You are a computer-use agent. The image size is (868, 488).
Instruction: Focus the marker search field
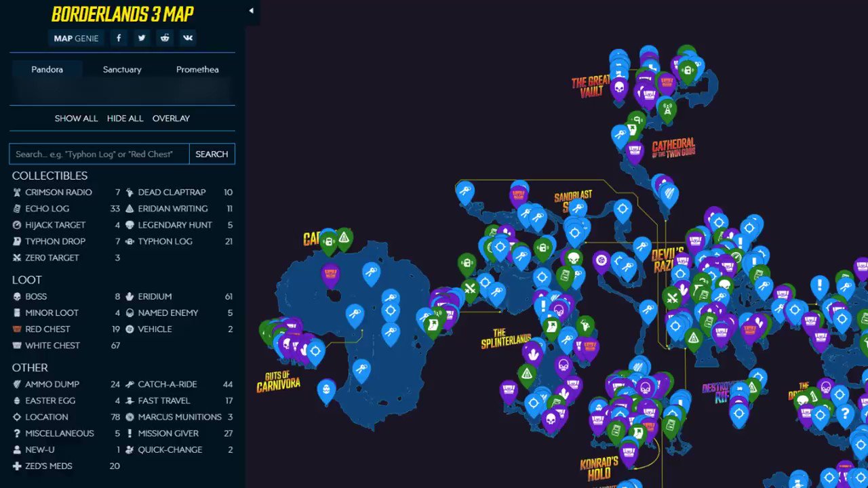pyautogui.click(x=99, y=154)
